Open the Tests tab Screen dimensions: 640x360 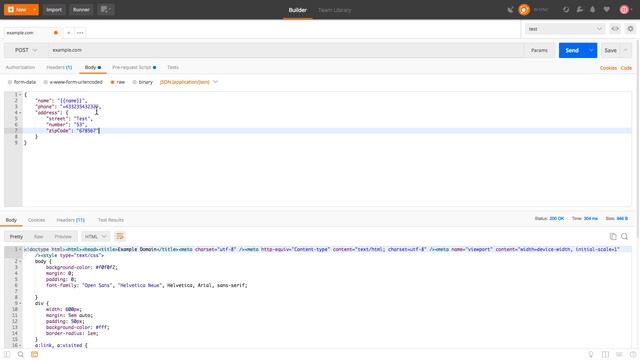[173, 67]
